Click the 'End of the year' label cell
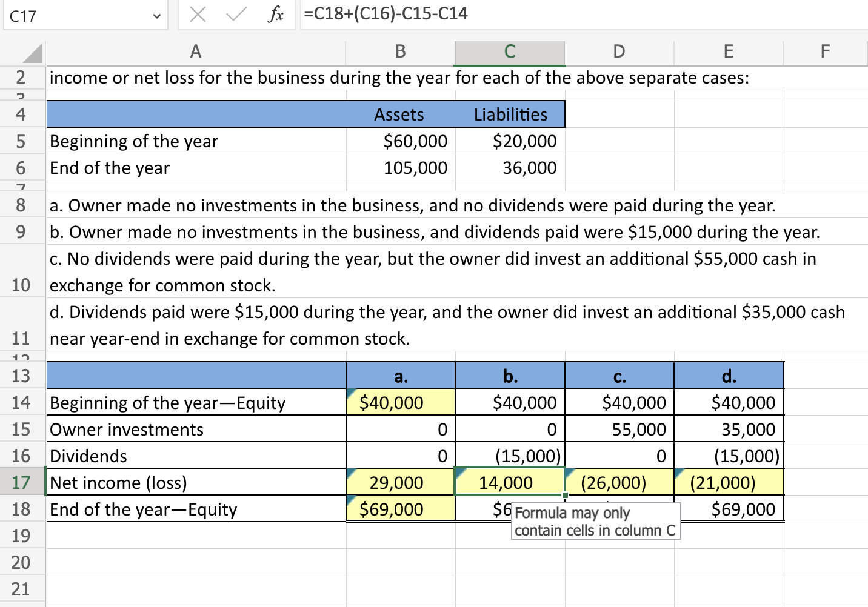Image resolution: width=868 pixels, height=607 pixels. coord(196,168)
